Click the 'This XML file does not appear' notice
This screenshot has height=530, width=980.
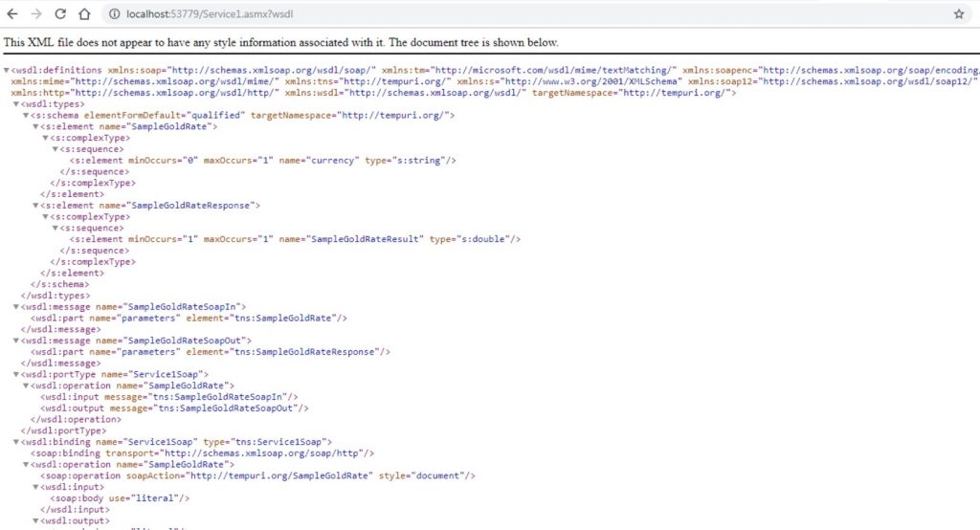pos(280,42)
